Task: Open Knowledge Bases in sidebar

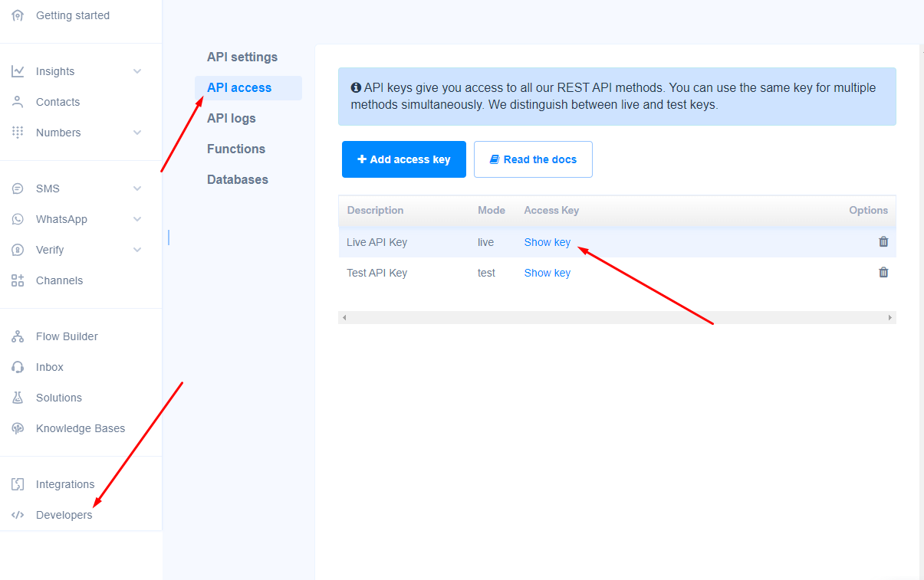Action: [81, 428]
